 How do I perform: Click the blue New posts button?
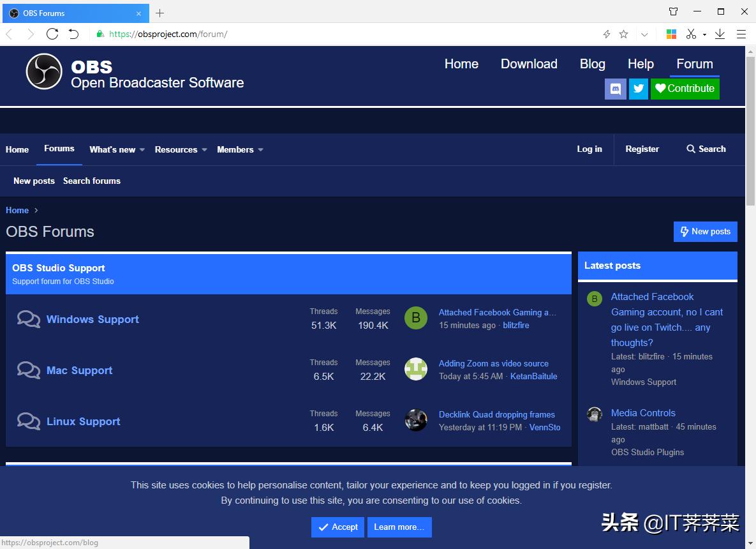coord(706,232)
